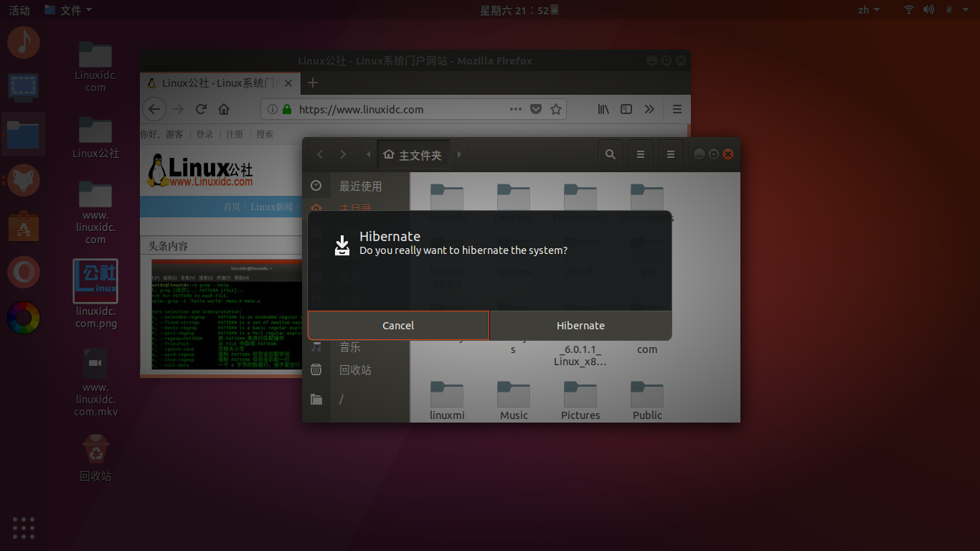Expand Firefox toolbar overflow chevron
Viewport: 980px width, 551px height.
[x=649, y=110]
